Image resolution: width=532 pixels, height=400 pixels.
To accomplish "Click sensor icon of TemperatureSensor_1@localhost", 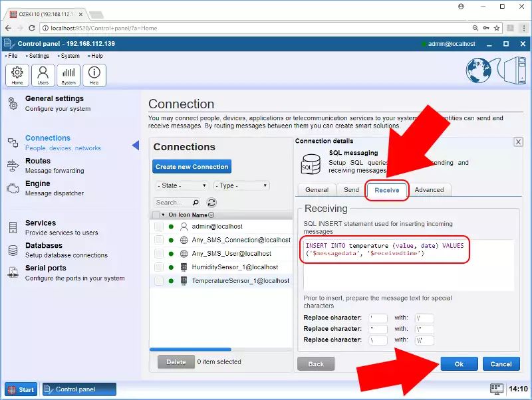I will pos(184,280).
